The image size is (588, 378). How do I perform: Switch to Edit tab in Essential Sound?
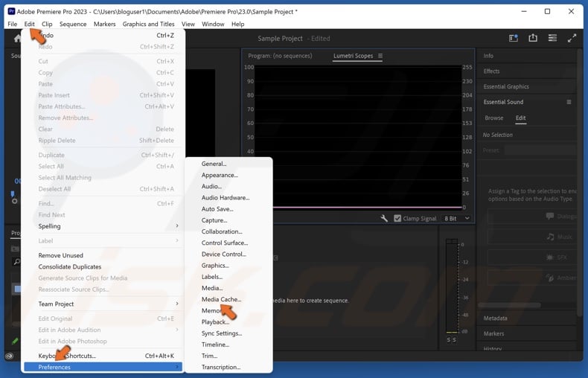coord(520,118)
